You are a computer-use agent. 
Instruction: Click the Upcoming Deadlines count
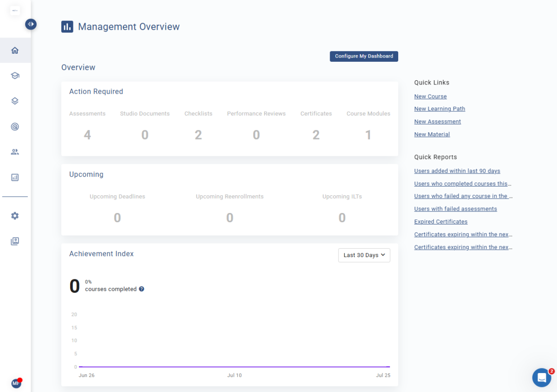pyautogui.click(x=117, y=218)
